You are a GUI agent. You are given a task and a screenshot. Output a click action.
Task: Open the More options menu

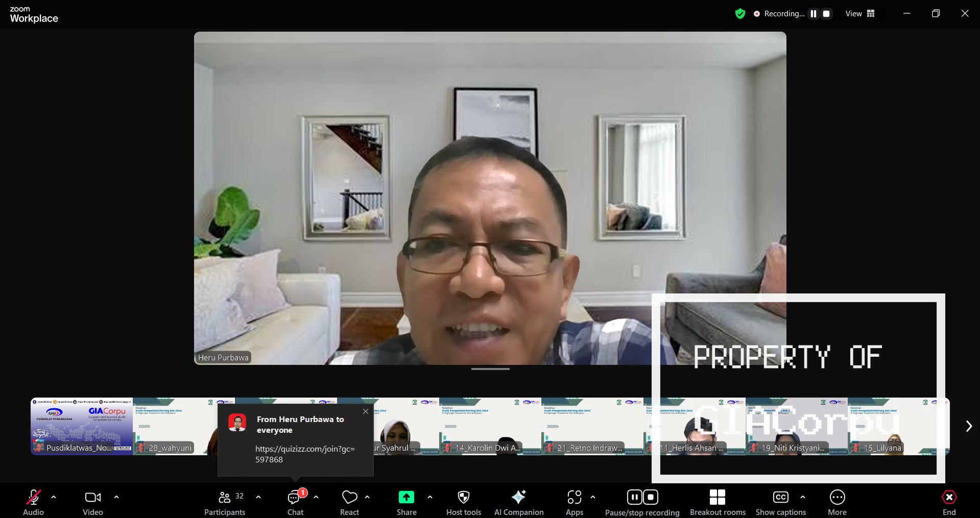[837, 502]
